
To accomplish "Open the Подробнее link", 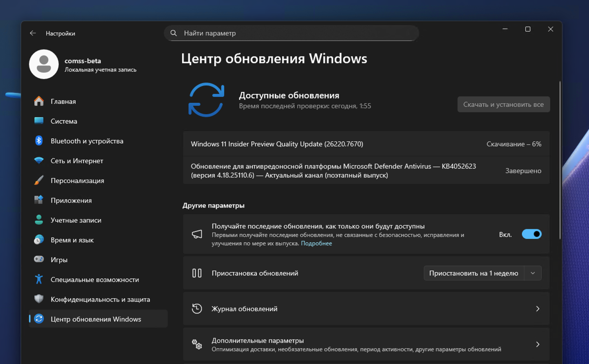I will (316, 243).
